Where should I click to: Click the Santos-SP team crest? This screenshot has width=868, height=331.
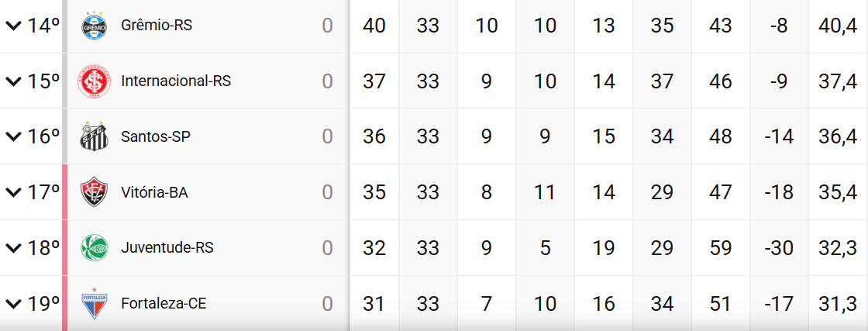(x=95, y=137)
